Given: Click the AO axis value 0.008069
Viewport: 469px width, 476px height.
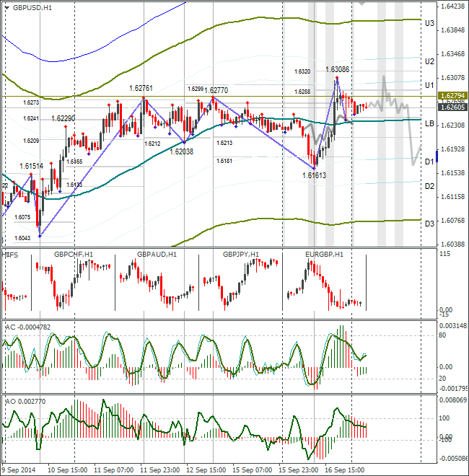Looking at the screenshot, I should [453, 400].
